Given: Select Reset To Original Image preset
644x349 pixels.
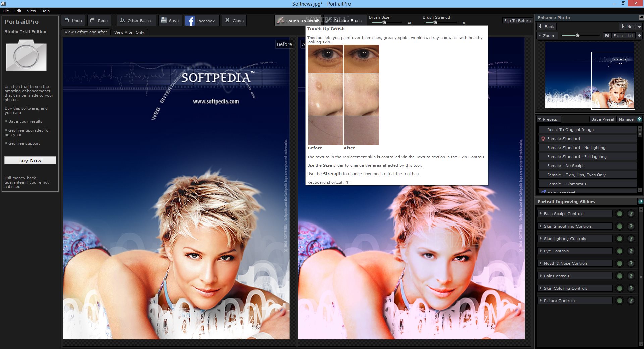Looking at the screenshot, I should click(x=587, y=130).
